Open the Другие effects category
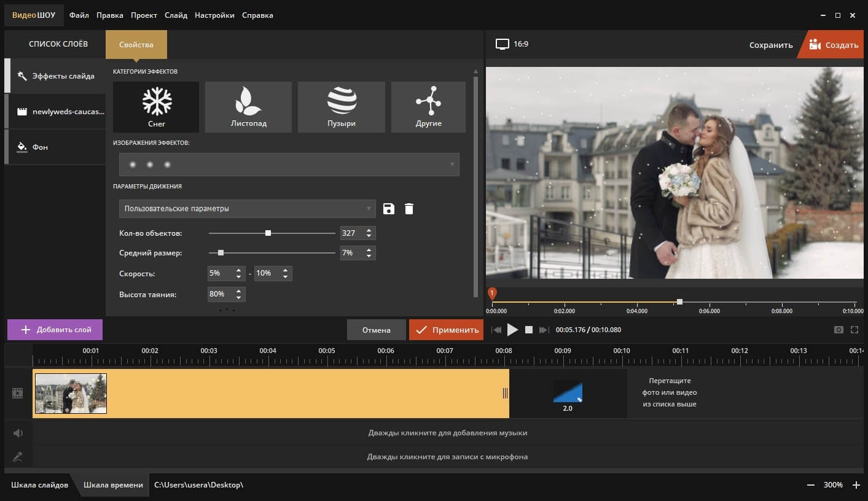Screen dimensions: 868x501 [x=428, y=107]
